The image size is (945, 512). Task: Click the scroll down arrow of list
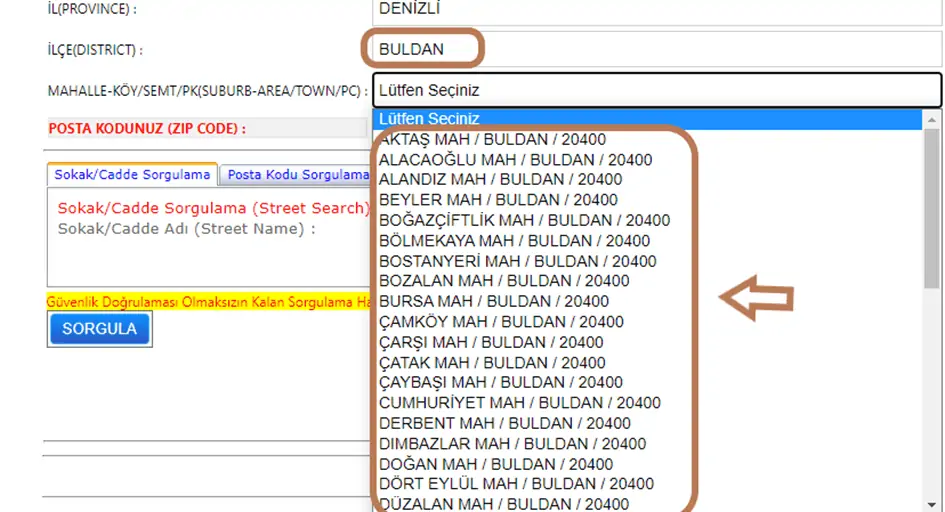click(932, 503)
